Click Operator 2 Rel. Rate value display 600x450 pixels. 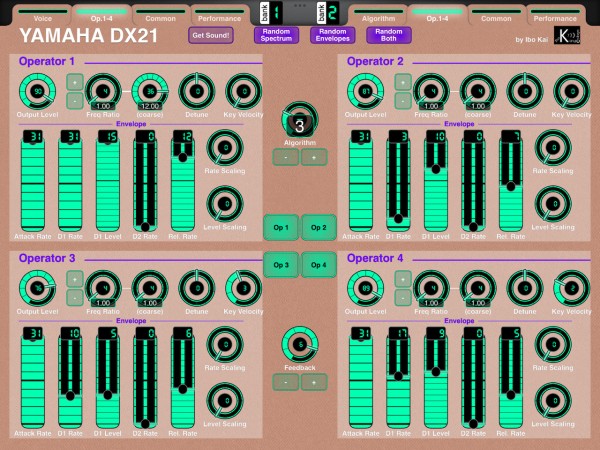(511, 137)
